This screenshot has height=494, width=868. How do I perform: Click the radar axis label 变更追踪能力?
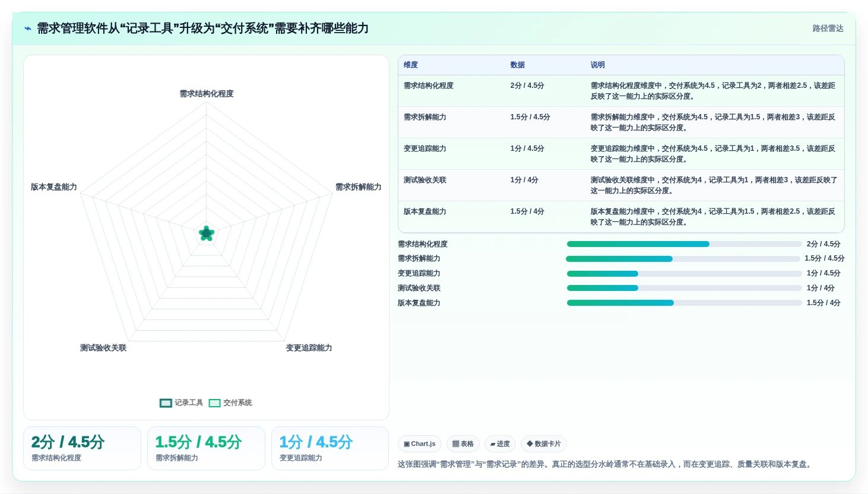pos(309,348)
